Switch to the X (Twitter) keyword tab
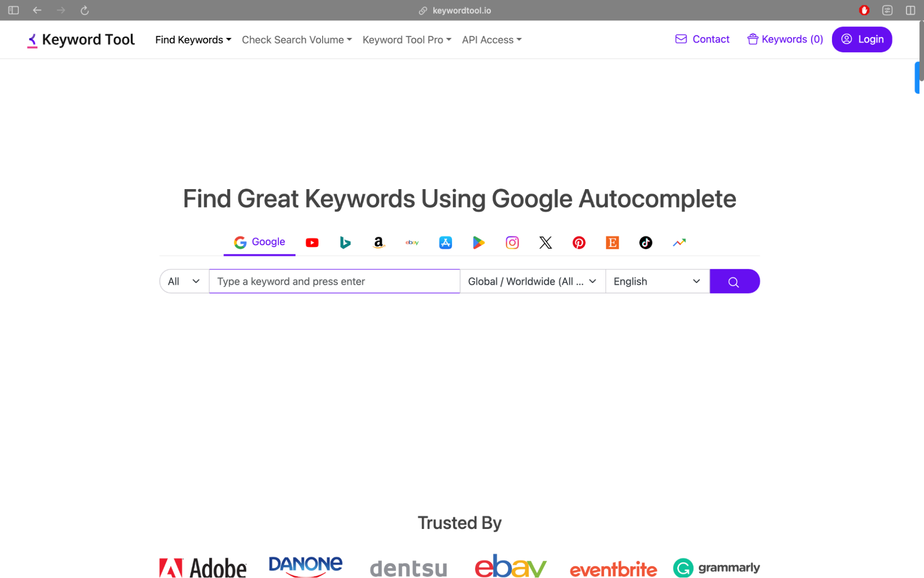924x578 pixels. click(545, 242)
